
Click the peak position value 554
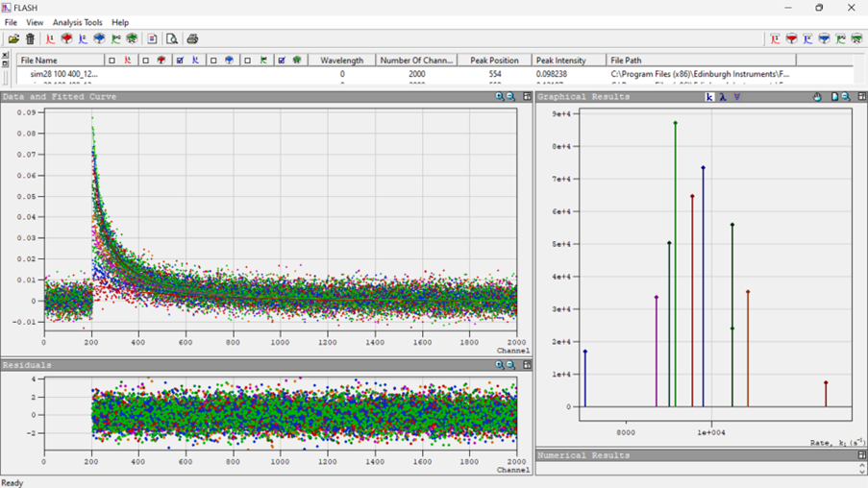tap(495, 74)
